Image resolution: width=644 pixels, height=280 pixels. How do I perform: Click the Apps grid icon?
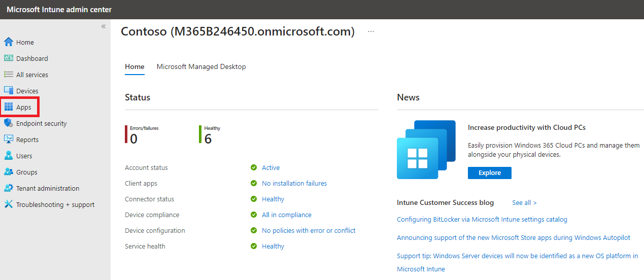[x=8, y=107]
